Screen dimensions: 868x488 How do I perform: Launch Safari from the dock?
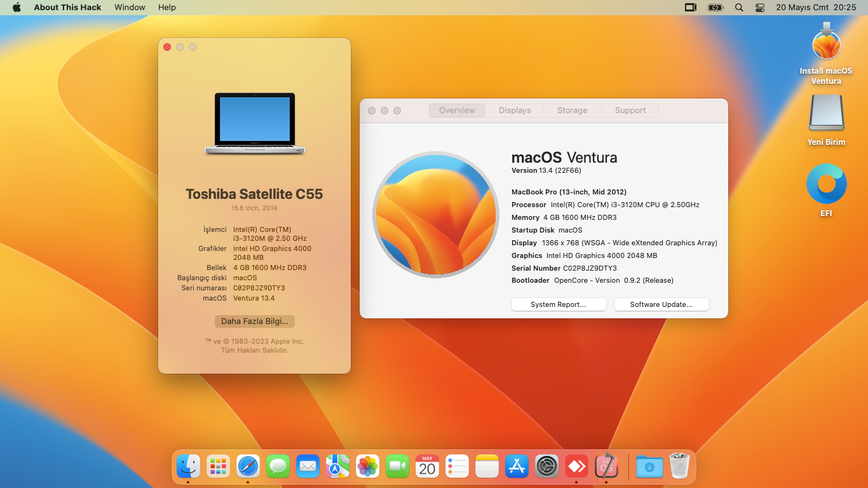[248, 467]
